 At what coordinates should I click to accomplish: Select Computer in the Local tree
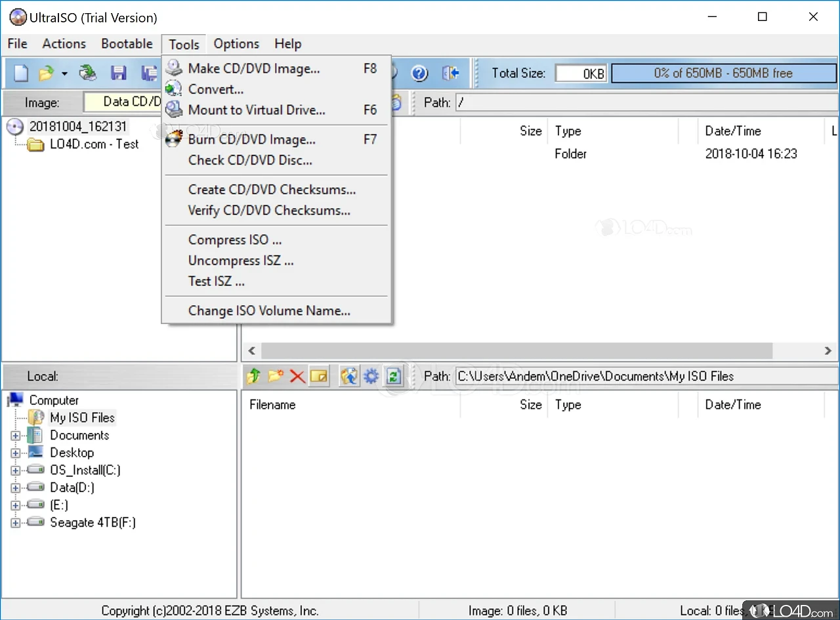54,400
